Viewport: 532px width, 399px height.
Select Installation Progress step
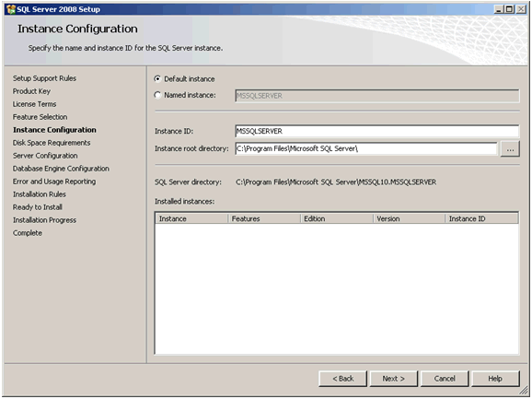(44, 220)
